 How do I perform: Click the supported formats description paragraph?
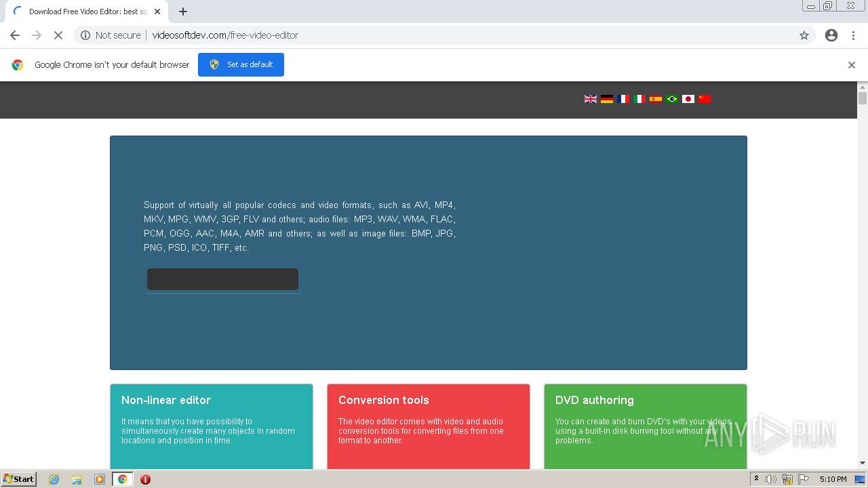(x=300, y=226)
